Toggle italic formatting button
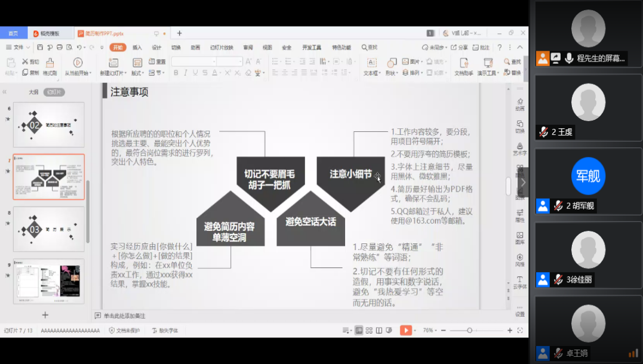 (x=186, y=73)
